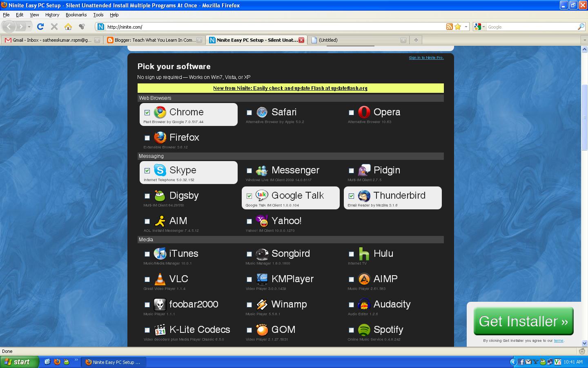
Task: Expand the URL bar history dropdown
Action: (466, 27)
